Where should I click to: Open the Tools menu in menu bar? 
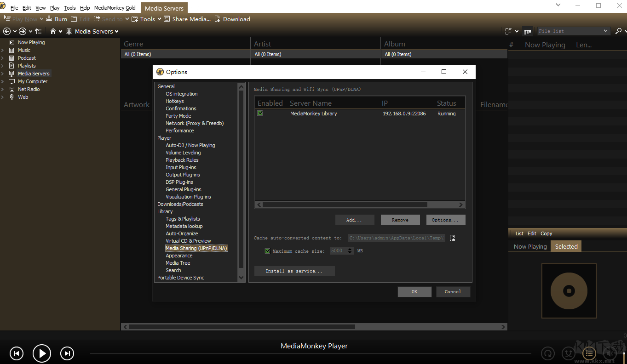click(x=70, y=8)
